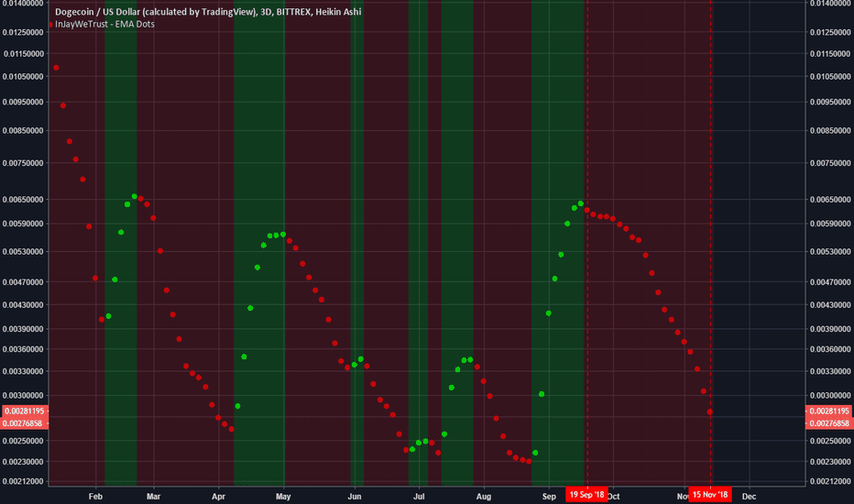Click the Sep label on the time axis
The width and height of the screenshot is (854, 504).
pyautogui.click(x=549, y=497)
